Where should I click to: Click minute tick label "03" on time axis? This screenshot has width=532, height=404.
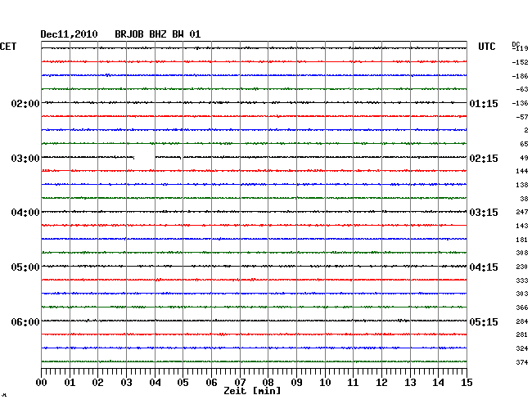pos(126,383)
